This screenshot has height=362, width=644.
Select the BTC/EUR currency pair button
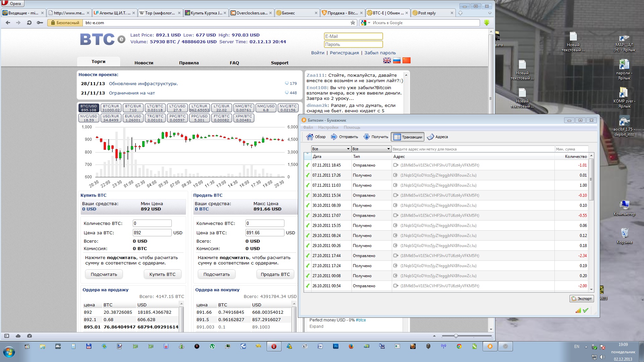[133, 108]
